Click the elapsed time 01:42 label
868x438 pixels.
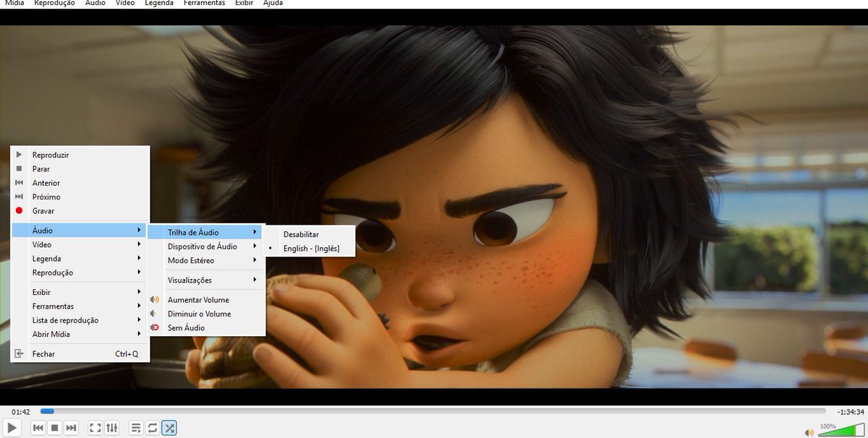pos(20,412)
